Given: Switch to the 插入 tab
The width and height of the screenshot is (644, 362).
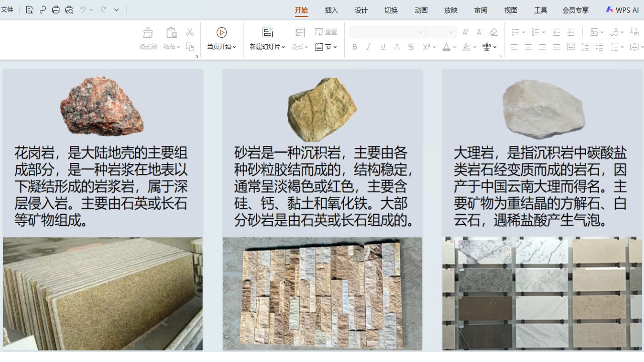Looking at the screenshot, I should [331, 10].
